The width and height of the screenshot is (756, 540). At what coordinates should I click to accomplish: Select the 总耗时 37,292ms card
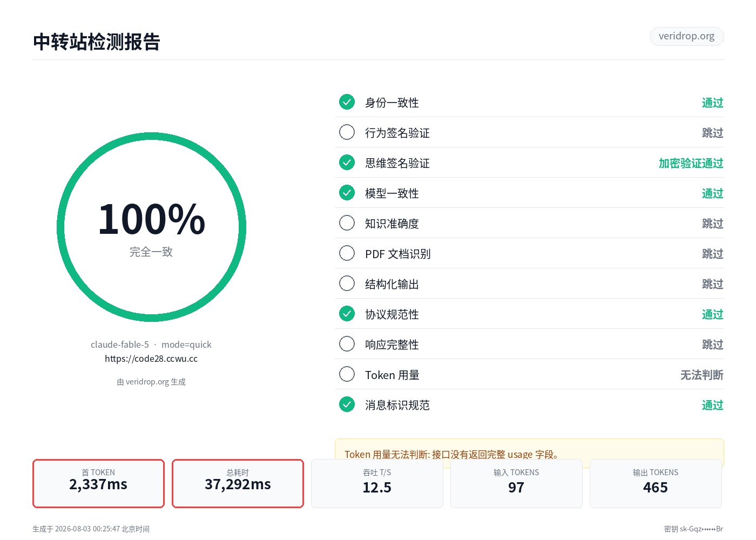point(238,483)
